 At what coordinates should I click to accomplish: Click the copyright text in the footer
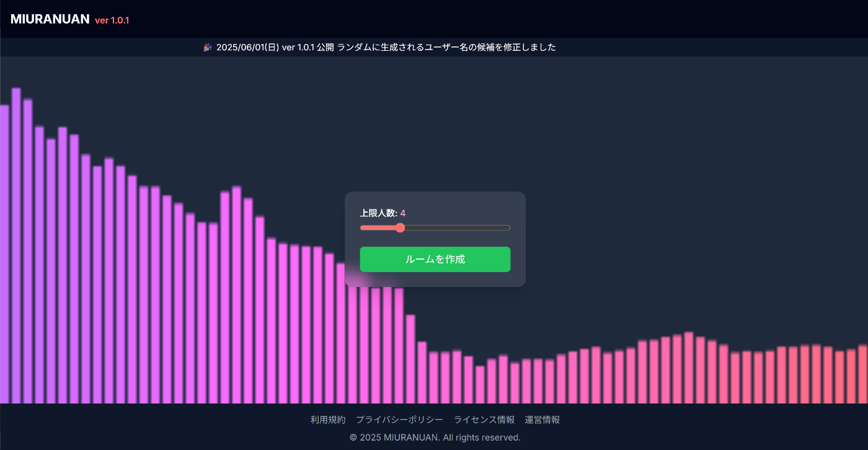435,438
